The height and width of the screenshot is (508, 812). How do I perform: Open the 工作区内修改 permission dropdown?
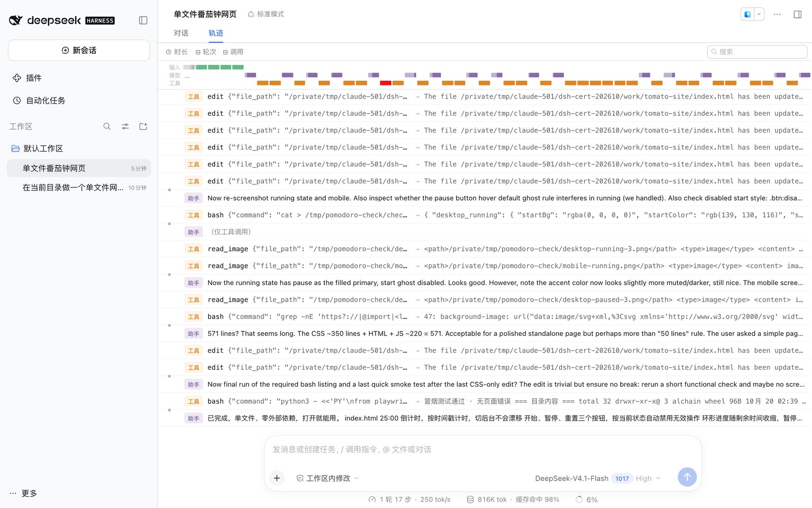pos(327,478)
